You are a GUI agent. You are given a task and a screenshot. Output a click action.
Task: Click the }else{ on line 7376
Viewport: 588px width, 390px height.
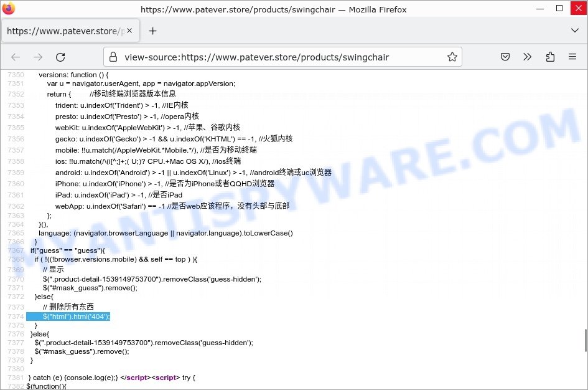point(40,334)
